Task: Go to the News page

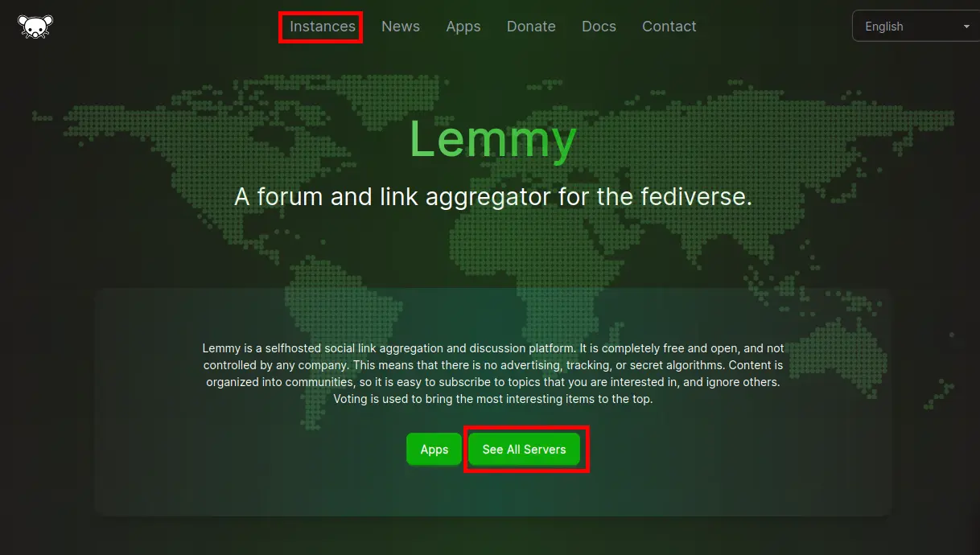Action: [401, 27]
